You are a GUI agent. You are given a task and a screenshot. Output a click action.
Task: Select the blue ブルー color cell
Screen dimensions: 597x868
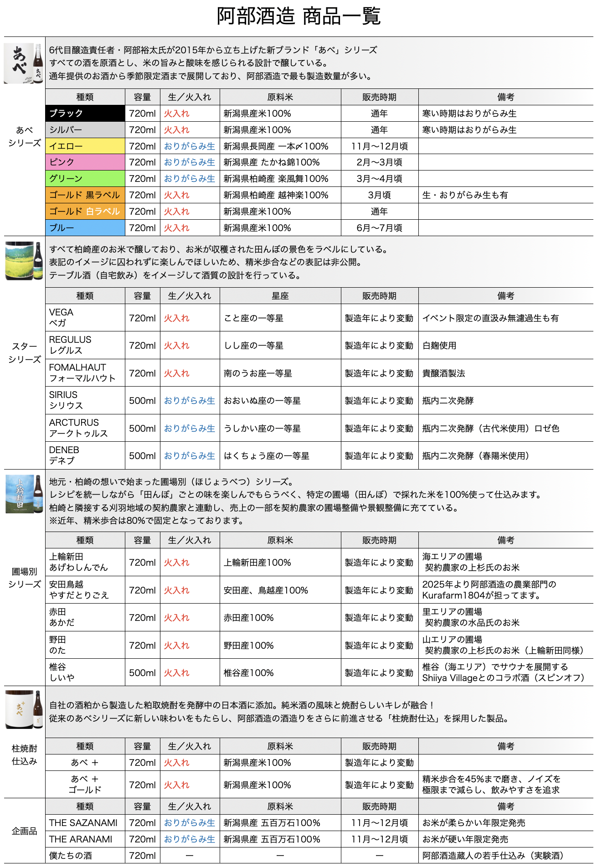(x=85, y=228)
